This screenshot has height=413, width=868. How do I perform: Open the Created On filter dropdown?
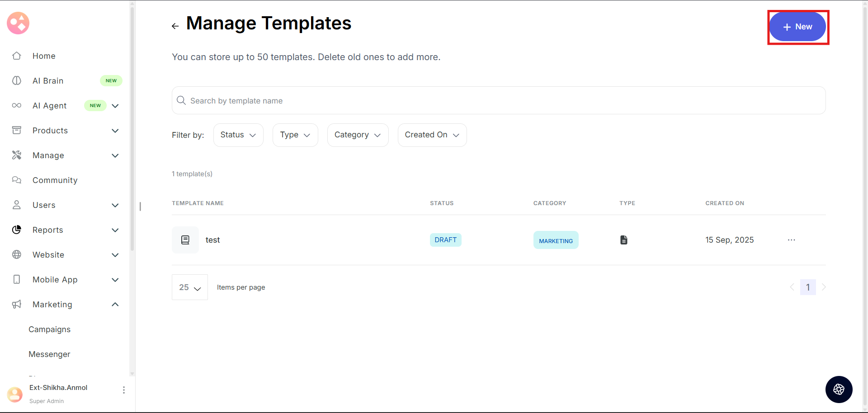coord(432,135)
